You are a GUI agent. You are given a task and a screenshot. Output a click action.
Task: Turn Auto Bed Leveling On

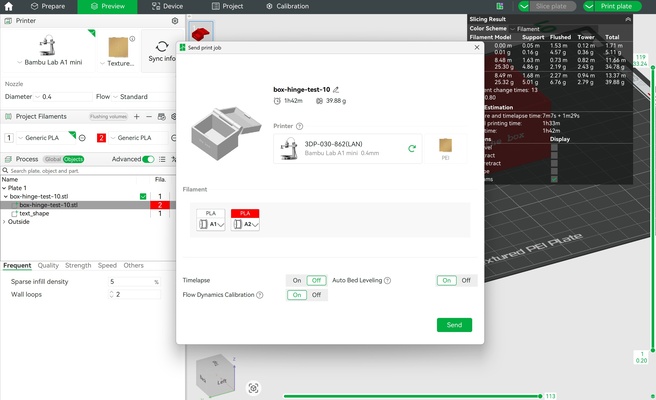point(446,280)
